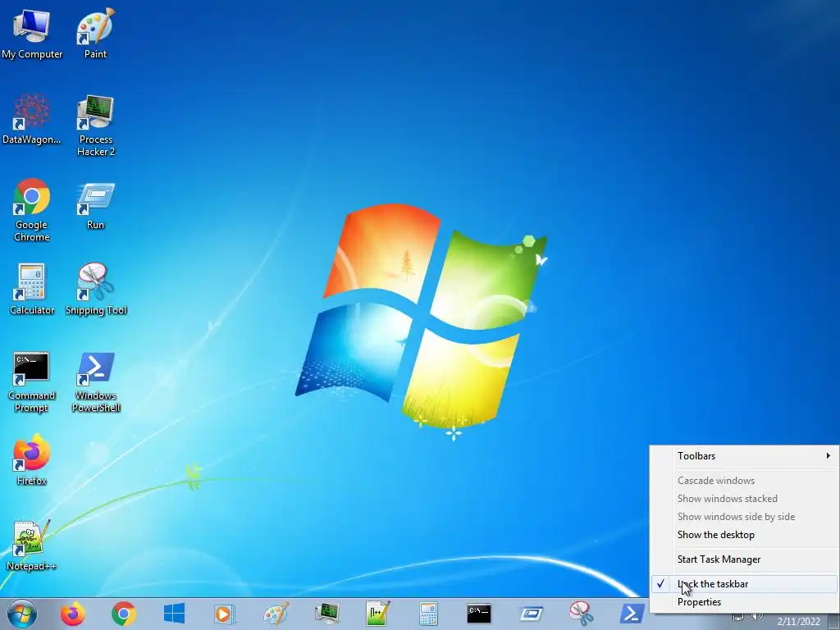The height and width of the screenshot is (630, 840).
Task: Select the Windows PowerShell desktop shortcut
Action: [96, 382]
